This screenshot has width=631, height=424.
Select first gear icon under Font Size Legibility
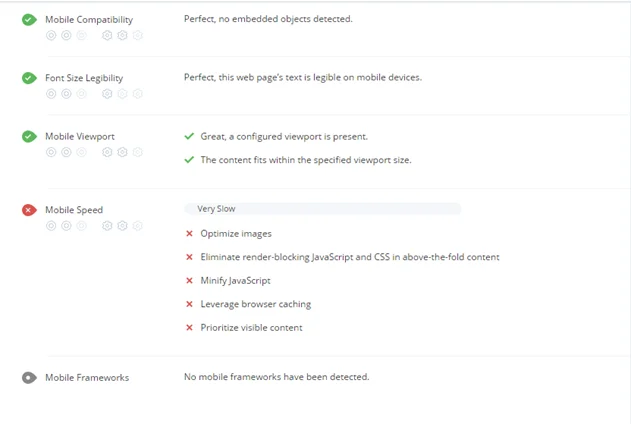coord(107,94)
